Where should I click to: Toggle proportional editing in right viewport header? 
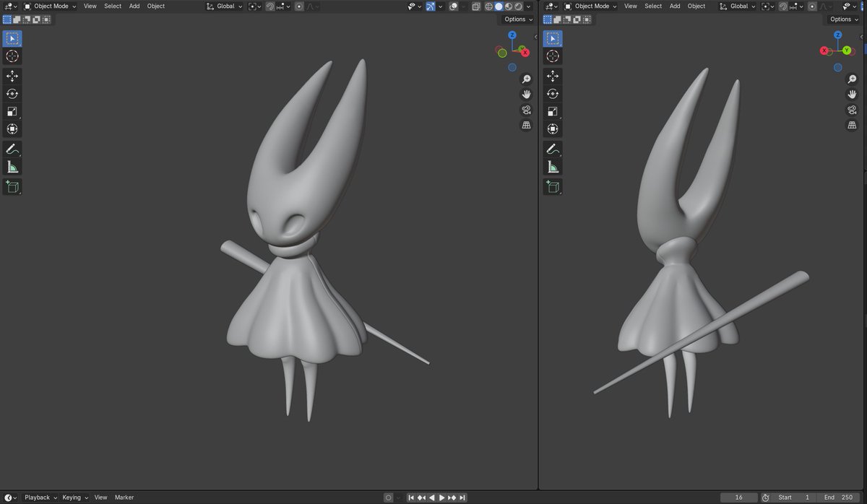[812, 6]
